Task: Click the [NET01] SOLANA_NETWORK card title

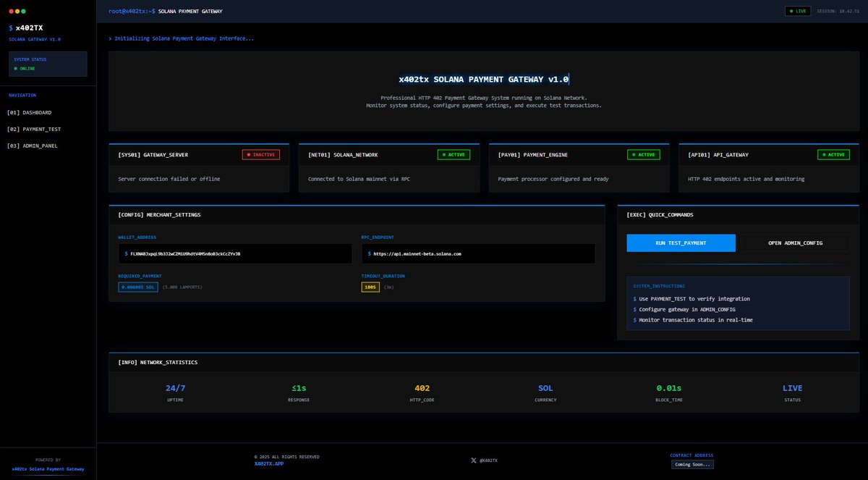Action: (x=343, y=155)
